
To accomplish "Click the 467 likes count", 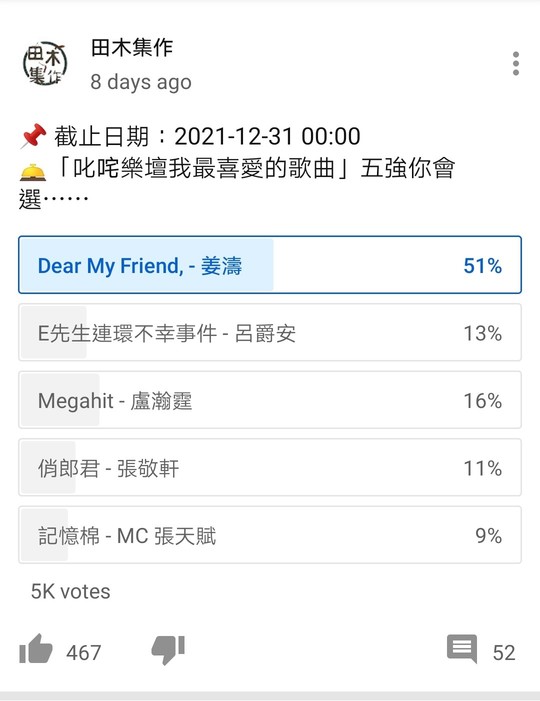I will (x=84, y=653).
